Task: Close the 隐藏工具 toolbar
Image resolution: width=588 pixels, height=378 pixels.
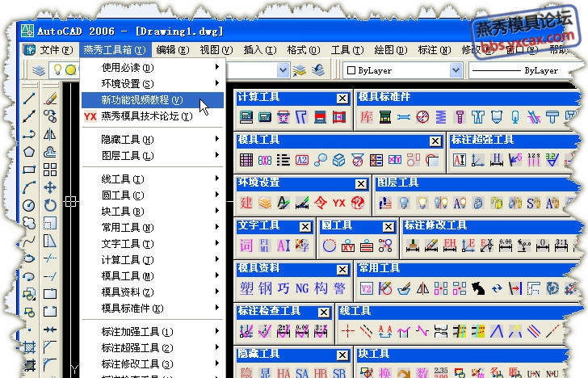Action: 342,355
